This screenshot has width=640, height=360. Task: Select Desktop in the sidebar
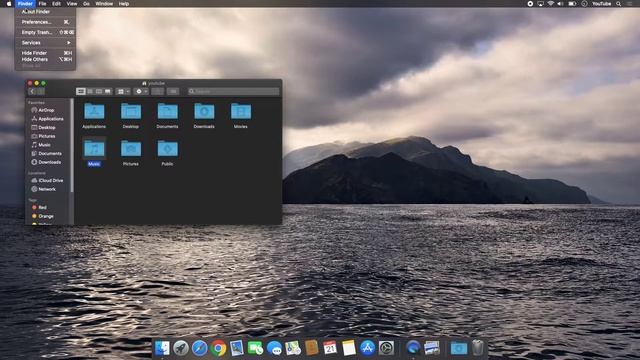(x=46, y=128)
